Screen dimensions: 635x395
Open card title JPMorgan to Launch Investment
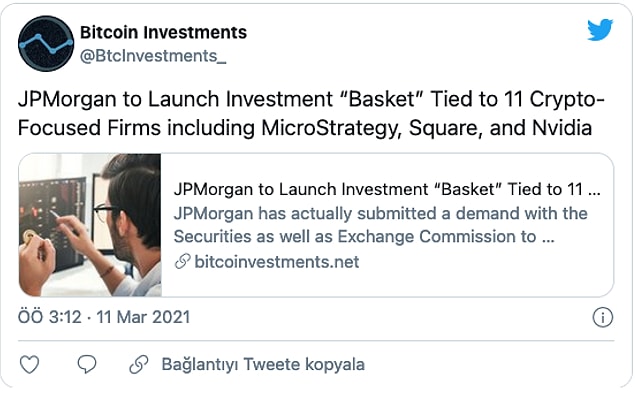click(387, 189)
